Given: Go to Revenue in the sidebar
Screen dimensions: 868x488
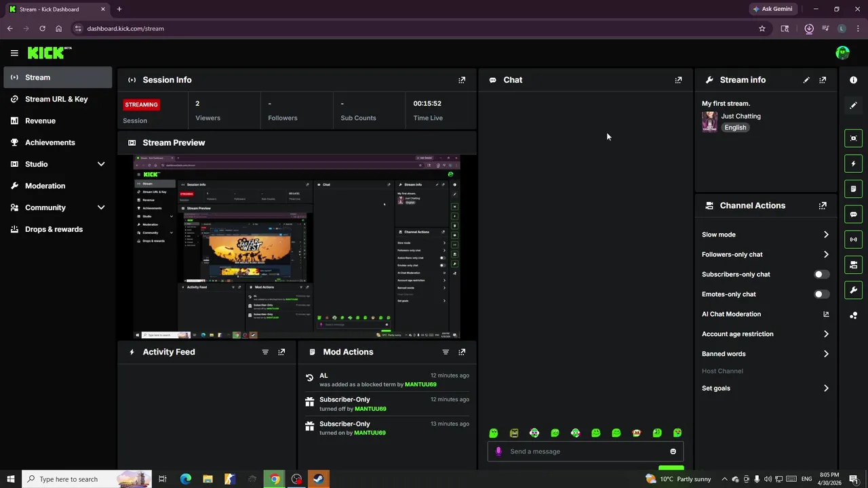Looking at the screenshot, I should (x=58, y=121).
